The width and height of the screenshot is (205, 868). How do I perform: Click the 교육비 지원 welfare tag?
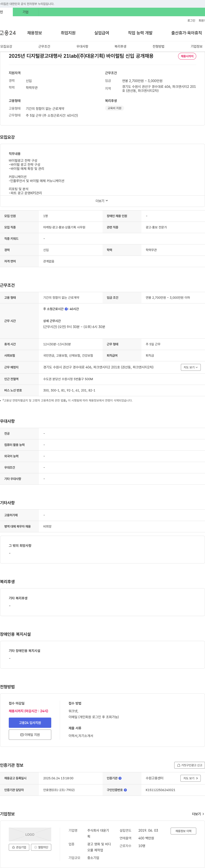[114, 108]
